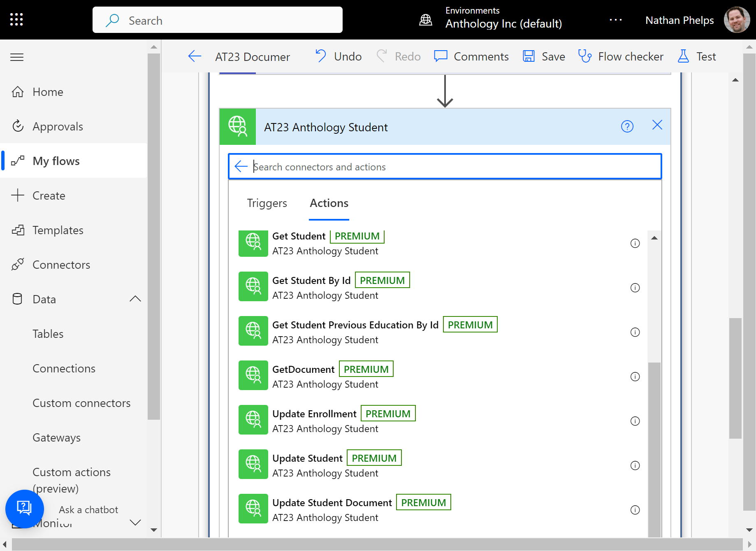Click the sidebar scroll-down arrow
Screen dimensions: 756x551
[x=154, y=530]
